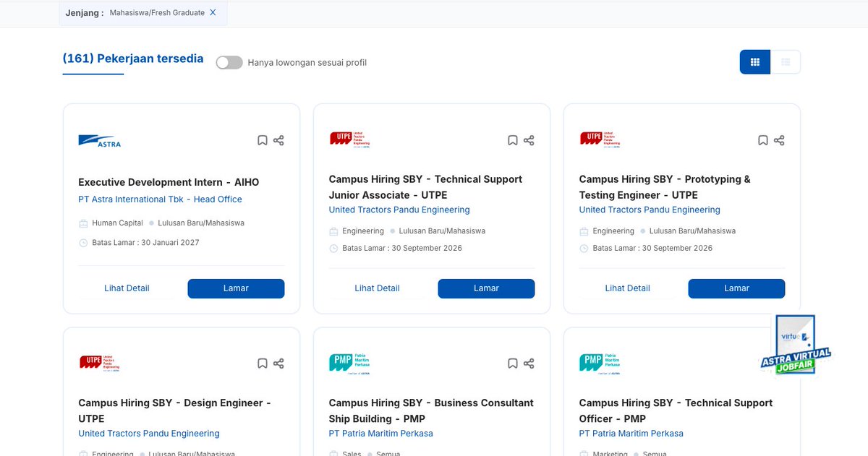
Task: Open Campus Hiring SBY Technical Support Junior Associate title
Action: [425, 187]
